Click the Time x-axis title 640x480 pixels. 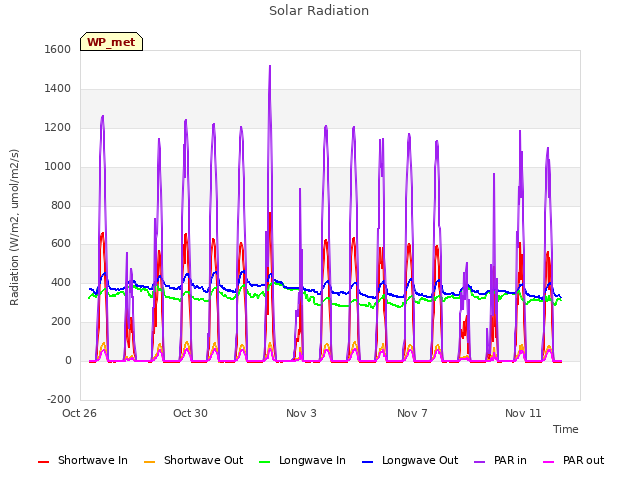(565, 429)
